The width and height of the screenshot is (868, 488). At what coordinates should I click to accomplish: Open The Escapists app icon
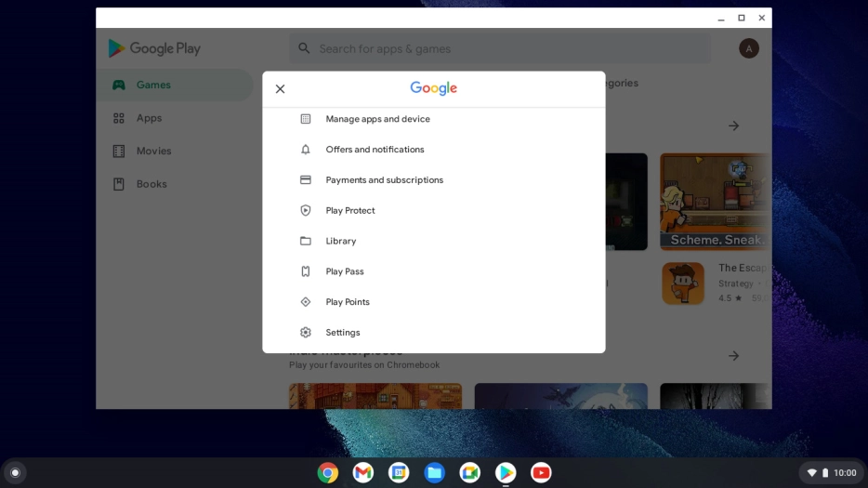(682, 284)
